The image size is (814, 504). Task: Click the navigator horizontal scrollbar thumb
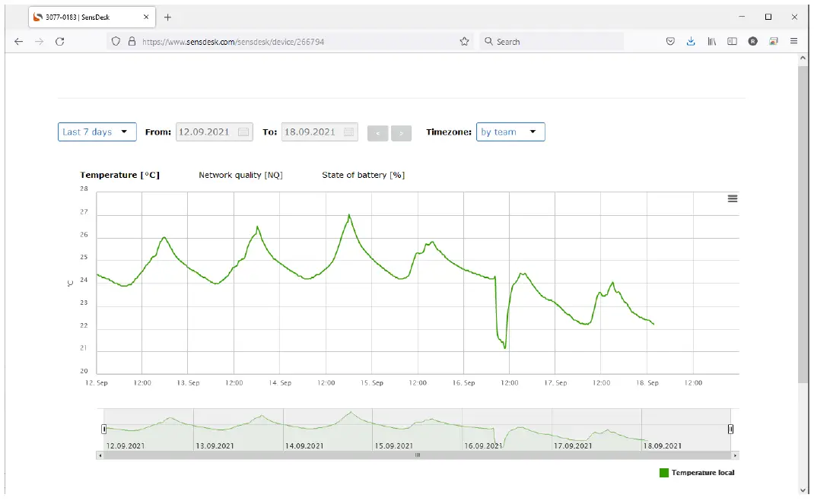[x=417, y=455]
